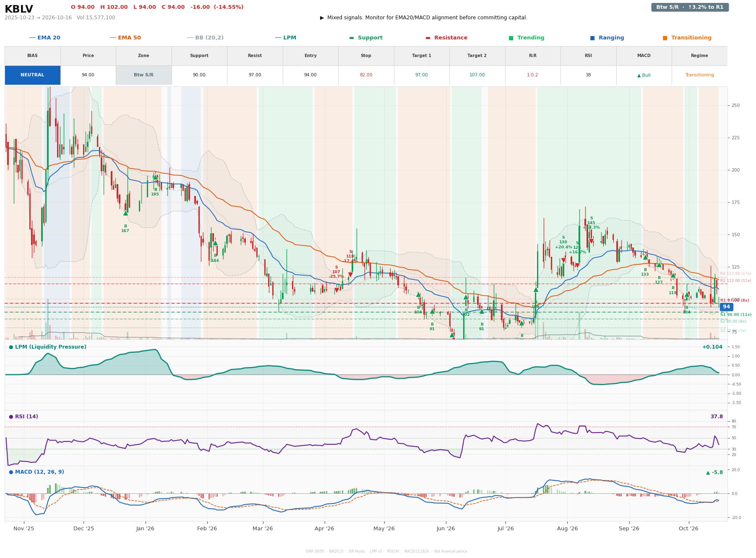Screen dimensions: 756x558
Task: Click the LPM (Liquidity Pressure) panel title
Action: pyautogui.click(x=47, y=347)
